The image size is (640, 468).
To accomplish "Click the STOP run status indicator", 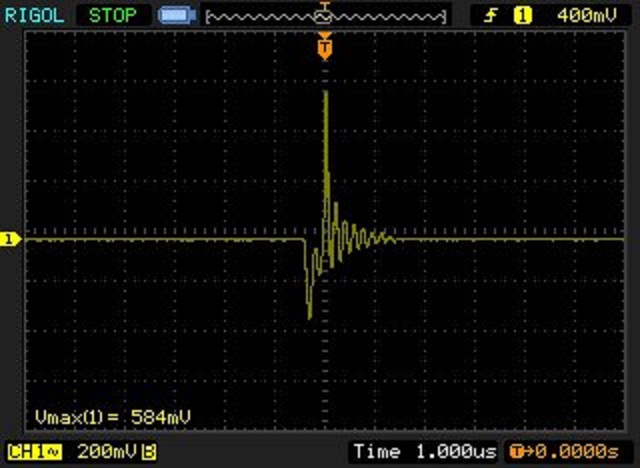I will (x=113, y=16).
